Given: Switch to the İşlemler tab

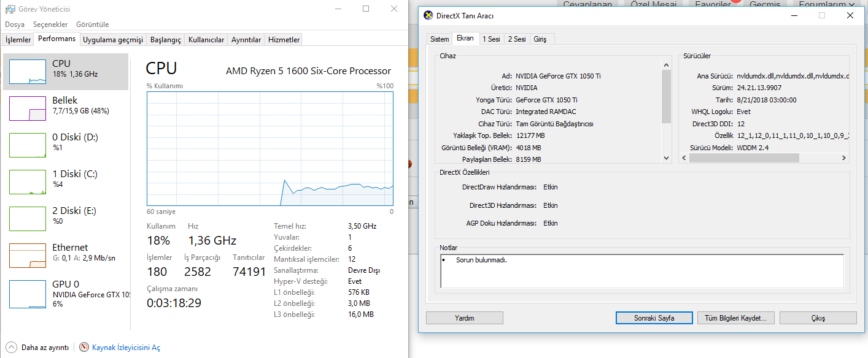Looking at the screenshot, I should 18,40.
